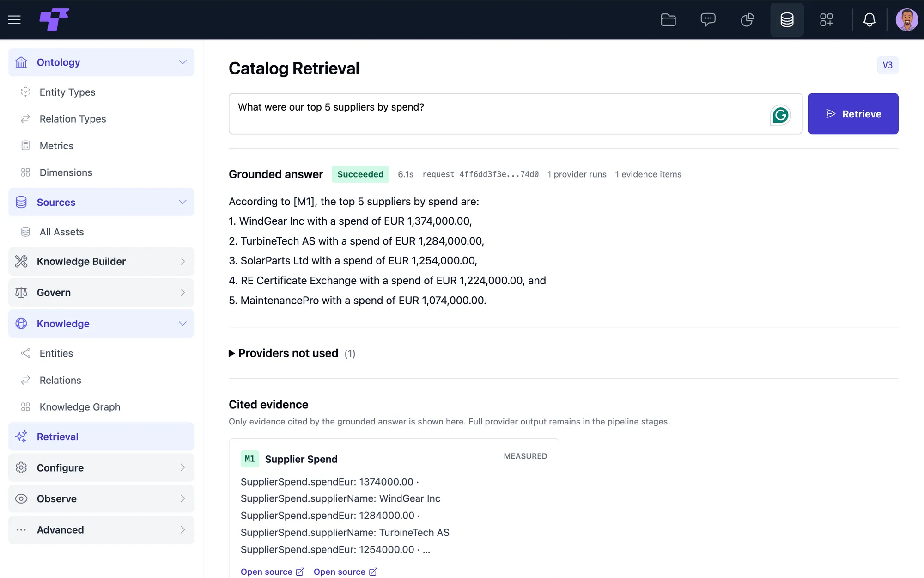Expand the Knowledge Builder chevron
This screenshot has height=578, width=924.
(182, 261)
